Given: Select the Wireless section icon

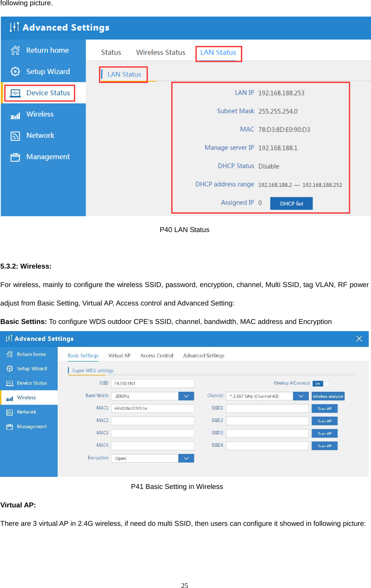Looking at the screenshot, I should click(15, 115).
